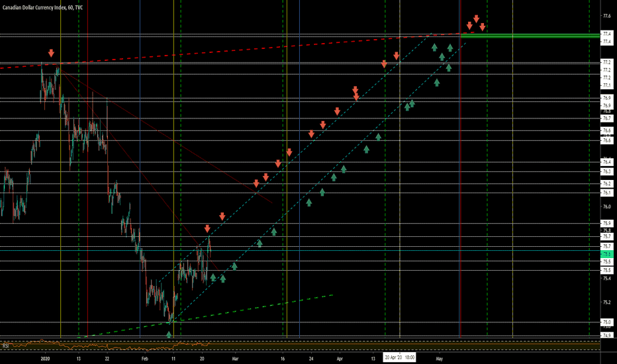Select the lone red down arrow above the January peak
The width and height of the screenshot is (617, 364).
point(51,53)
